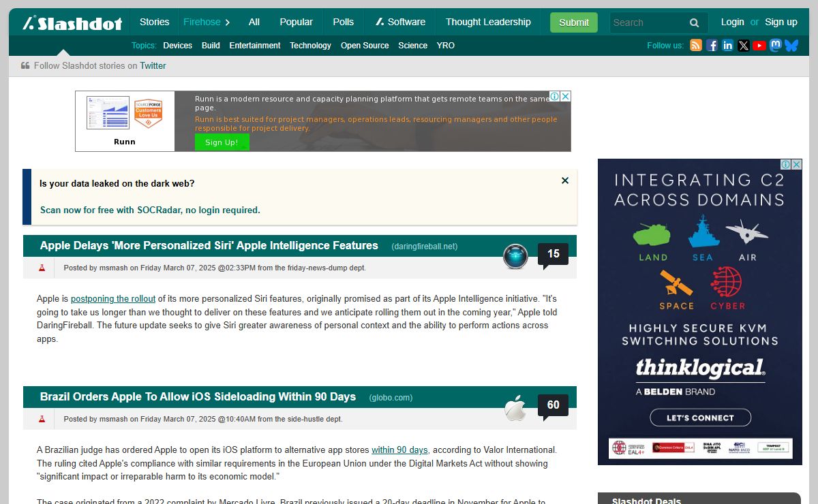Open the 'within 90 days' link
The width and height of the screenshot is (818, 504).
399,450
